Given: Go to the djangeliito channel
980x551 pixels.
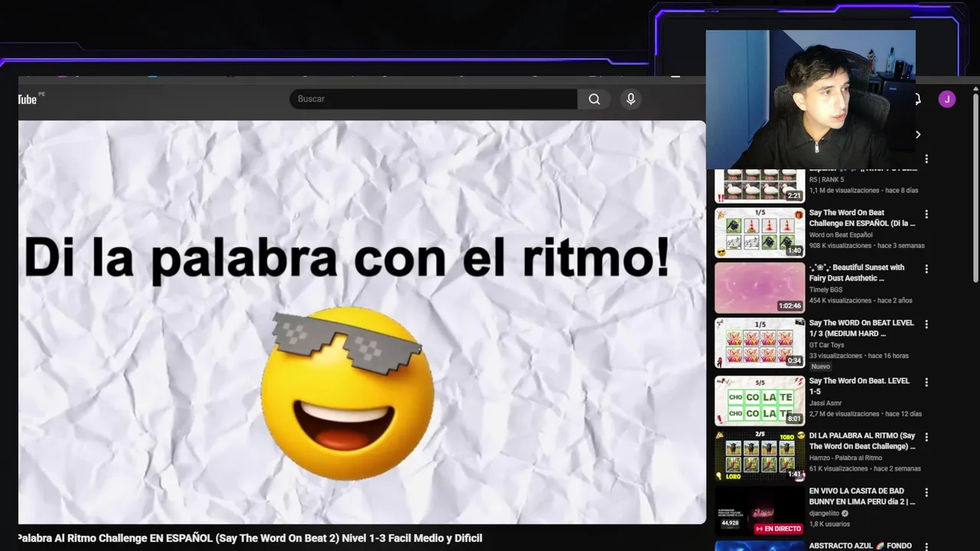Looking at the screenshot, I should click(x=824, y=514).
